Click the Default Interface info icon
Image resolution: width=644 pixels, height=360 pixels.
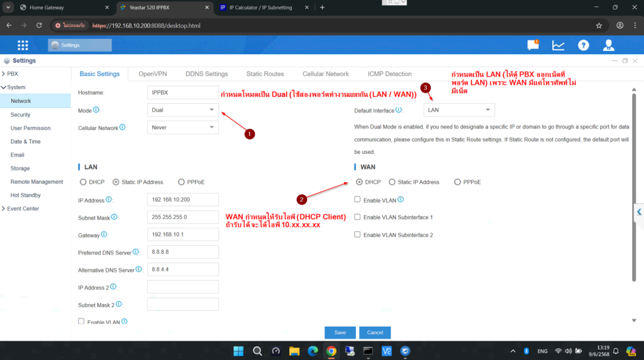398,109
